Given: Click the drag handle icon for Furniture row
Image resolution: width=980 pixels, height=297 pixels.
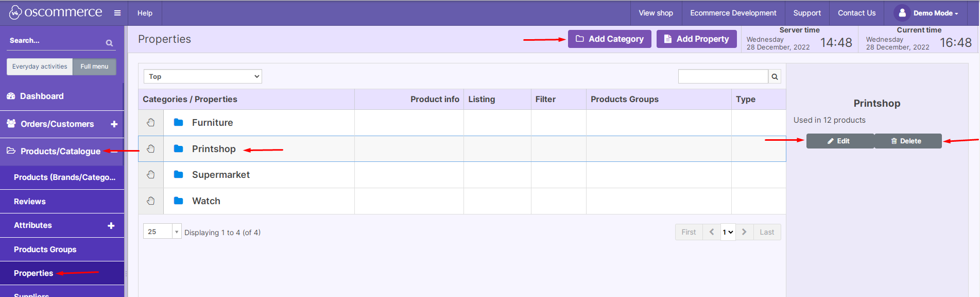Looking at the screenshot, I should point(151,123).
